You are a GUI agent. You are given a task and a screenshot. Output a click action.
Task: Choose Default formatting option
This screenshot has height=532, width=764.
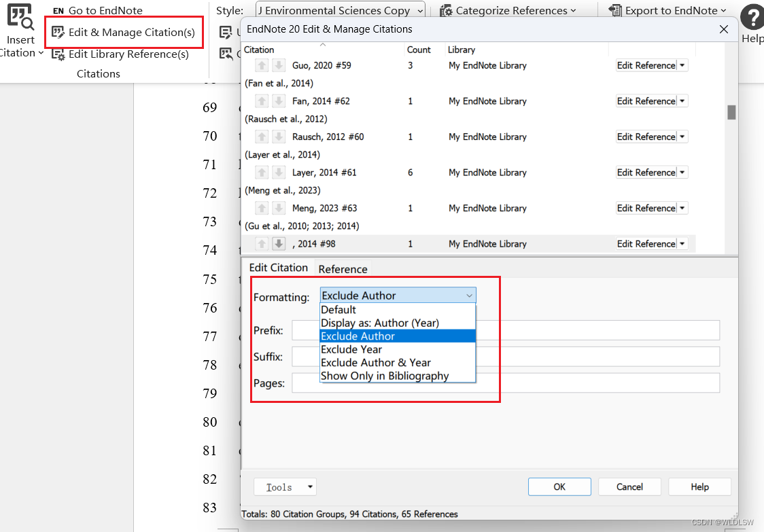point(398,310)
